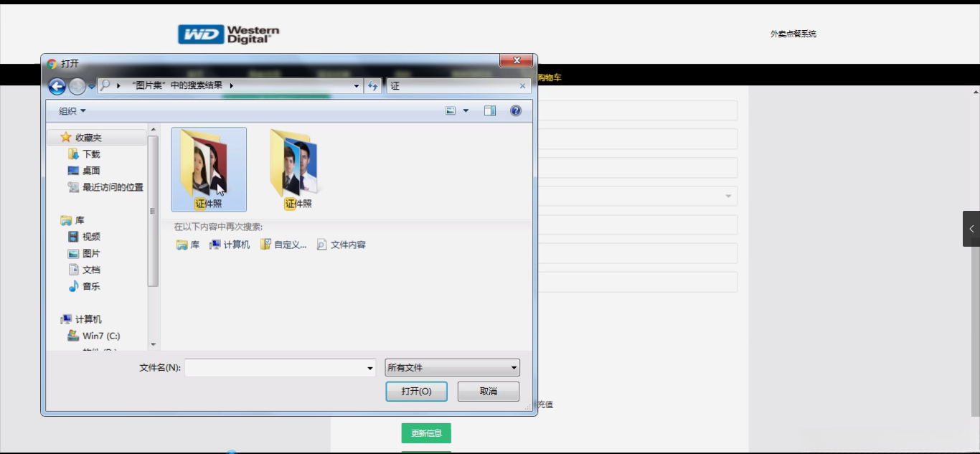Image resolution: width=980 pixels, height=454 pixels.
Task: Close the 打开 dialog
Action: [516, 60]
